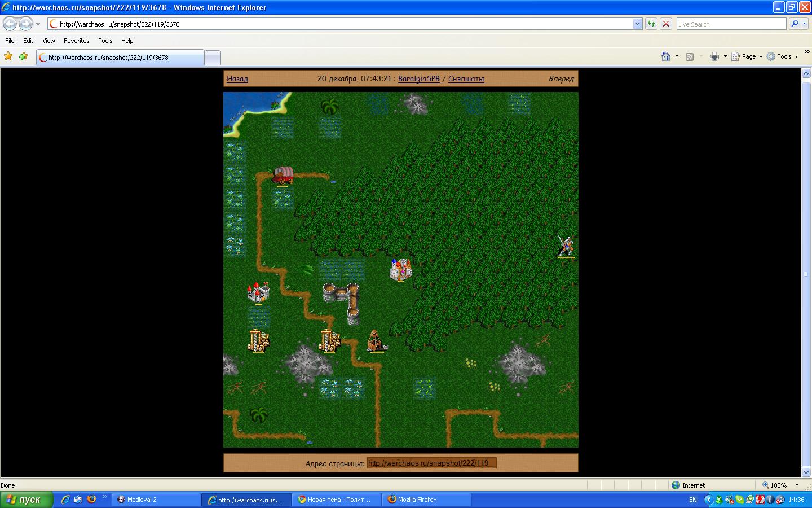Select the siege tower beside the road
The image size is (812, 508).
[329, 341]
